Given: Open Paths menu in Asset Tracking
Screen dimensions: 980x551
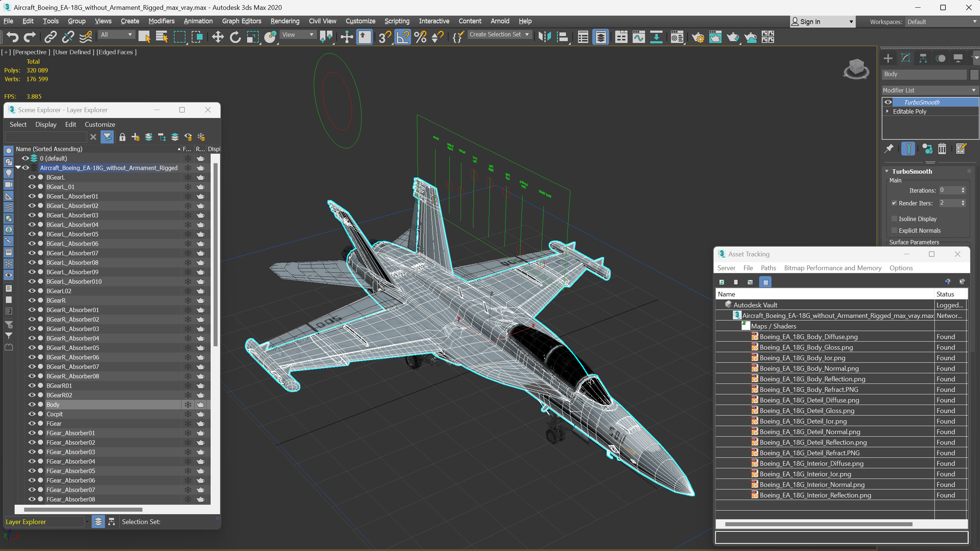Looking at the screenshot, I should click(x=768, y=268).
